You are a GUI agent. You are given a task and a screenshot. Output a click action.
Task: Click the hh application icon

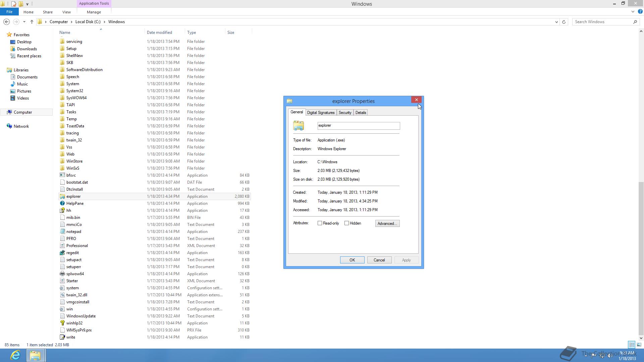tap(62, 210)
